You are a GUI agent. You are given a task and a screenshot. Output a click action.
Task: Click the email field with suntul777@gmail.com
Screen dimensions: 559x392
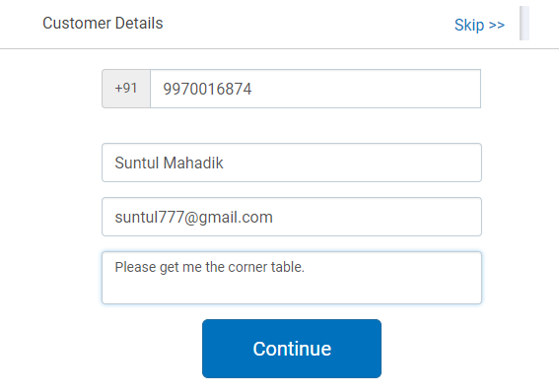[x=292, y=217]
